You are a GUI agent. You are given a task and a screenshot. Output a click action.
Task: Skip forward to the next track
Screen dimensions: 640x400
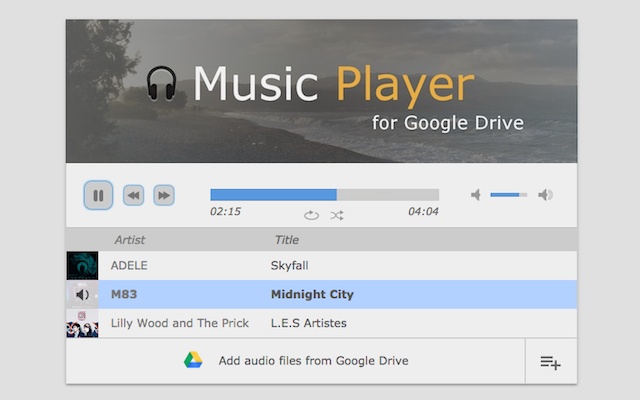point(164,195)
